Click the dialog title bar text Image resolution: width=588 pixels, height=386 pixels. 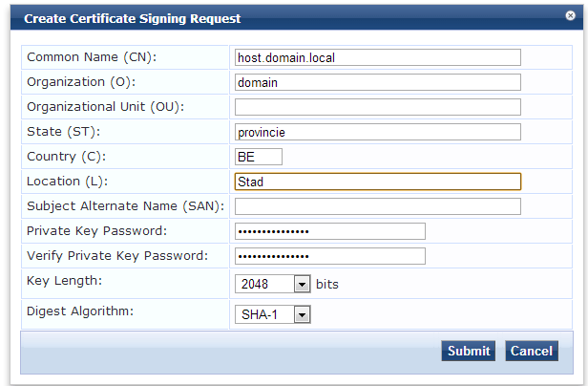(132, 18)
